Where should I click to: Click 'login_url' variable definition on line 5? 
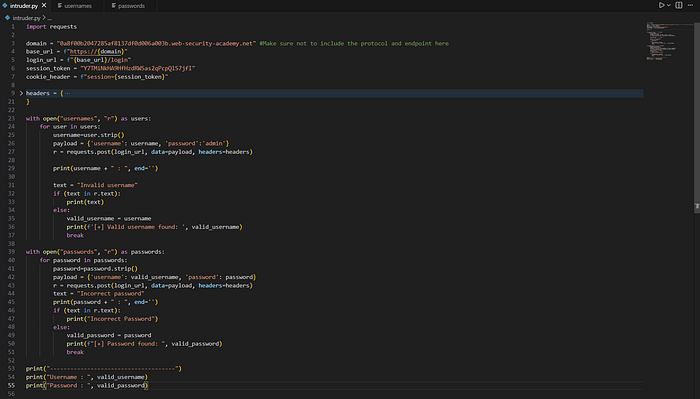[41, 60]
